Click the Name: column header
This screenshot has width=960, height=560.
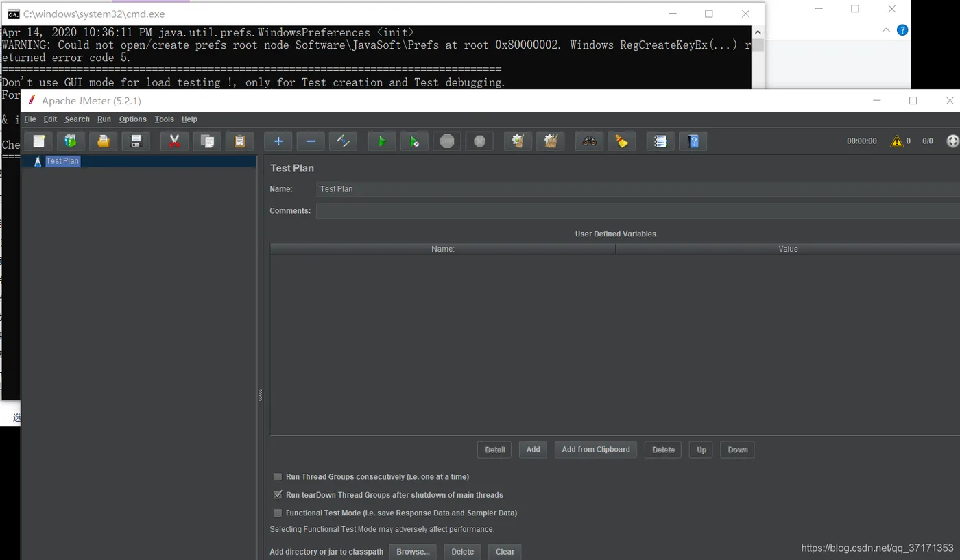coord(443,249)
